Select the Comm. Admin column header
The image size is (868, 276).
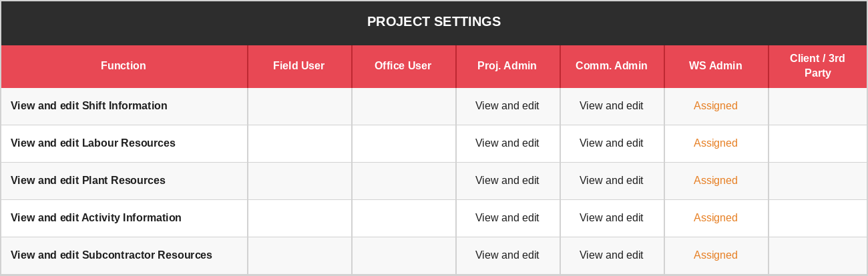click(611, 66)
